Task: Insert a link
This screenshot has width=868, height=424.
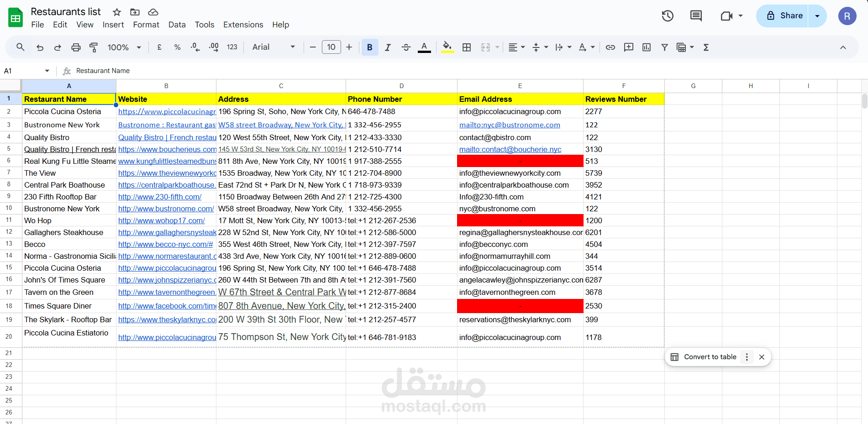Action: point(610,47)
